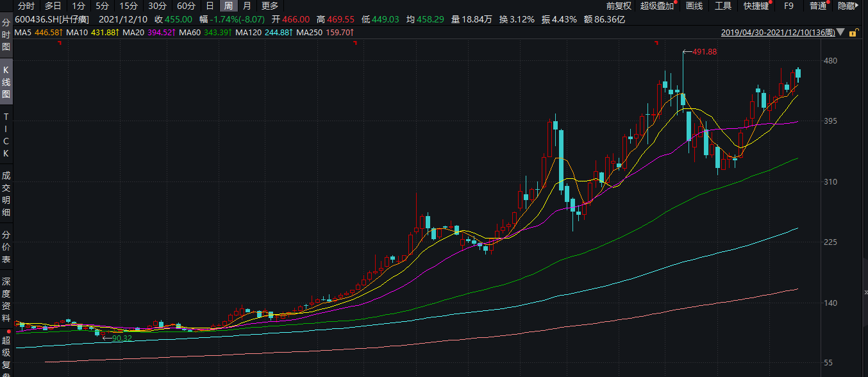Open the 更多 more periods menu
Screen dimensions: 868x377
click(x=270, y=6)
